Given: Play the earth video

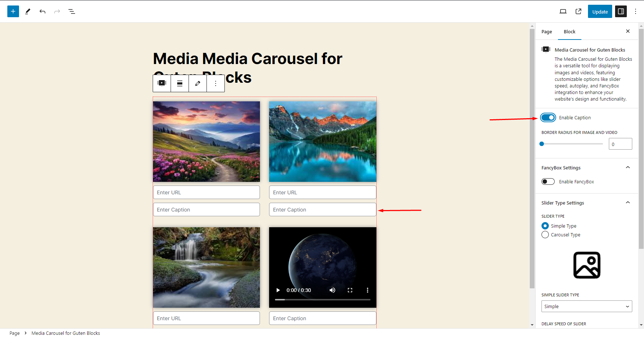Looking at the screenshot, I should (278, 290).
